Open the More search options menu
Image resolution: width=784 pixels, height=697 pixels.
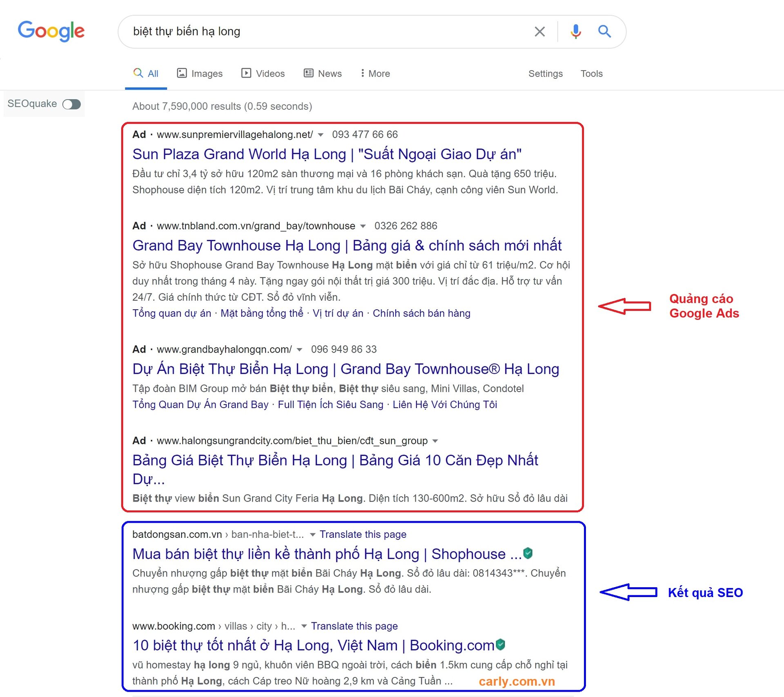point(375,73)
